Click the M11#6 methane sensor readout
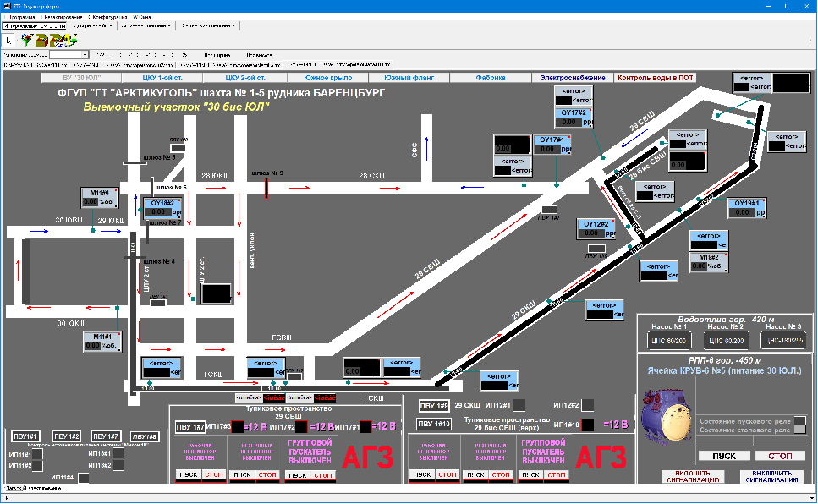This screenshot has width=818, height=504. 99,197
